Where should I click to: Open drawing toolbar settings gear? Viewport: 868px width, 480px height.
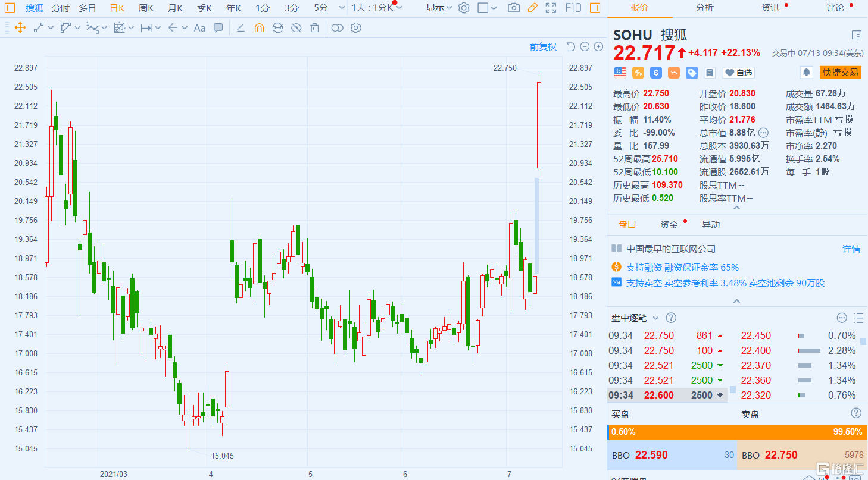tap(356, 27)
